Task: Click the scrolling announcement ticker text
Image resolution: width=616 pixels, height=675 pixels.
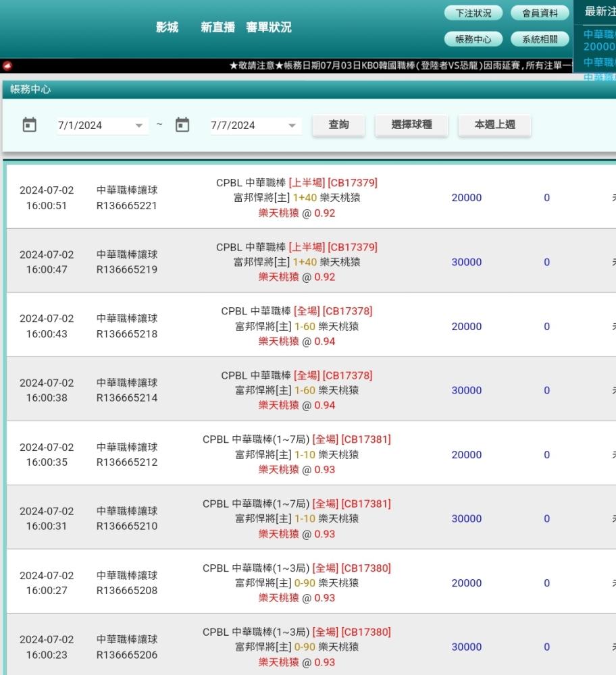Action: coord(401,65)
